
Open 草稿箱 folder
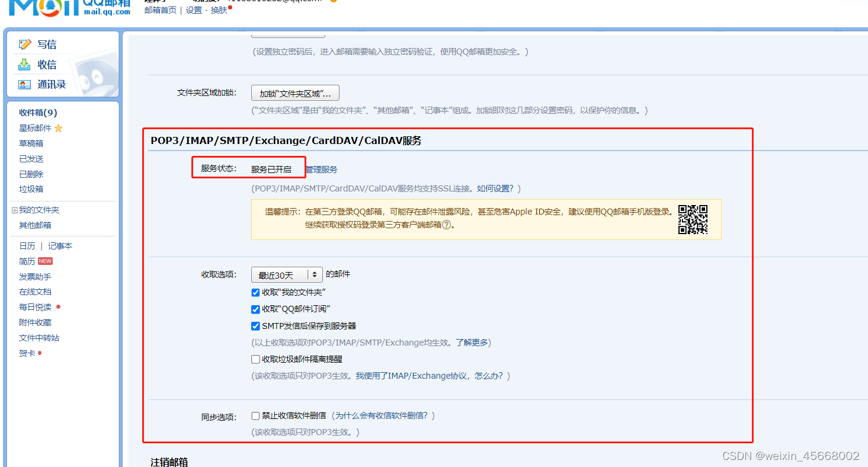(31, 143)
